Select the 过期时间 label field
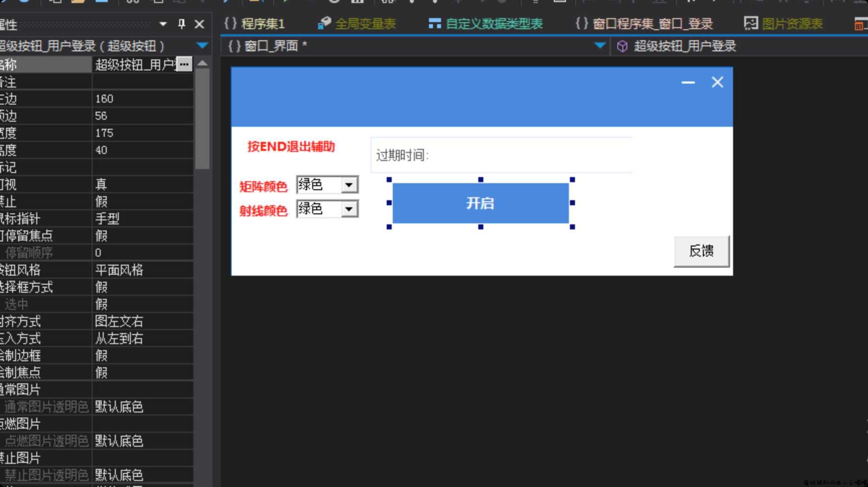 [x=501, y=155]
